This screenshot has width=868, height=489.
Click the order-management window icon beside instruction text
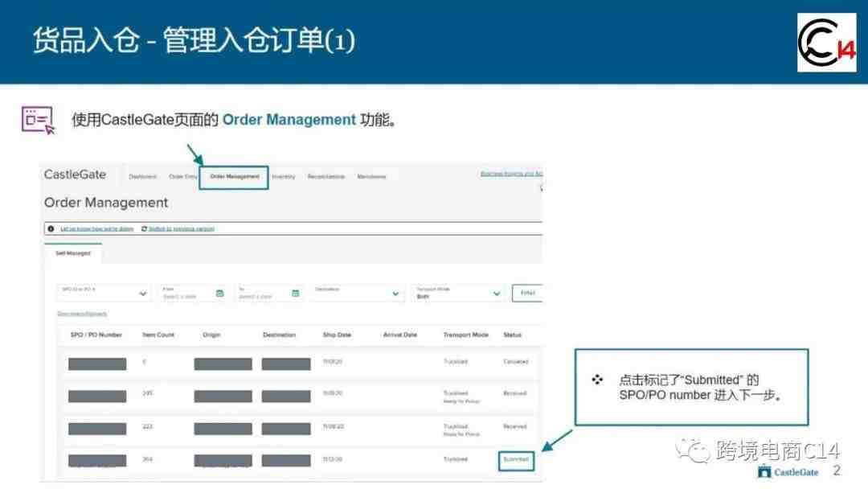[x=39, y=120]
